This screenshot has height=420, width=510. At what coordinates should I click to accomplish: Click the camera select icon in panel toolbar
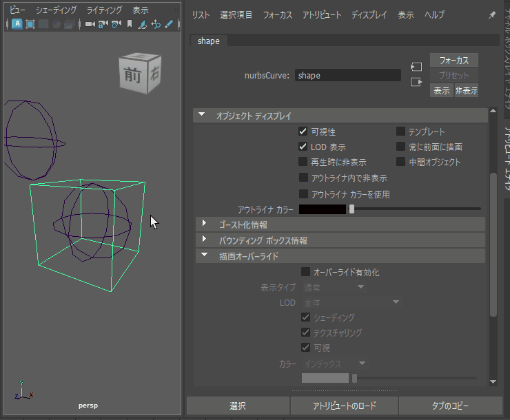click(90, 24)
